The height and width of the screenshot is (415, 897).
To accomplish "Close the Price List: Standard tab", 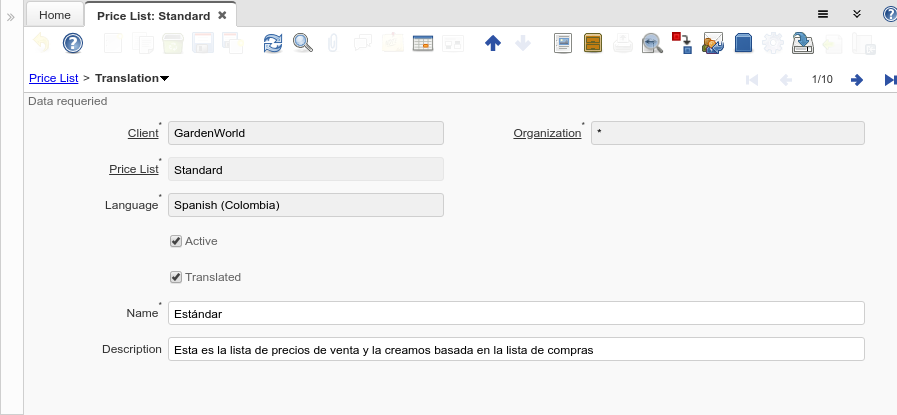I will pyautogui.click(x=222, y=15).
